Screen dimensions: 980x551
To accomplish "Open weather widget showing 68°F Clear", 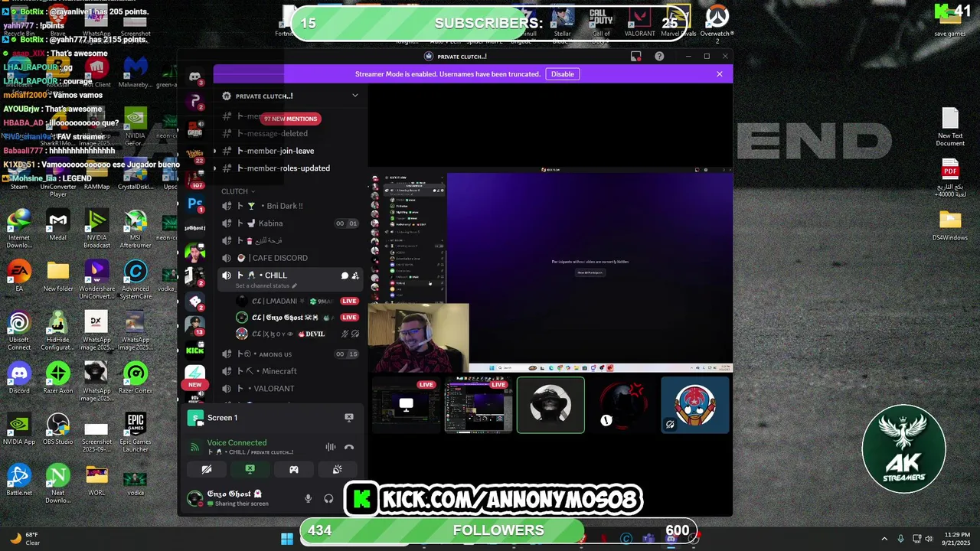I will (x=24, y=539).
